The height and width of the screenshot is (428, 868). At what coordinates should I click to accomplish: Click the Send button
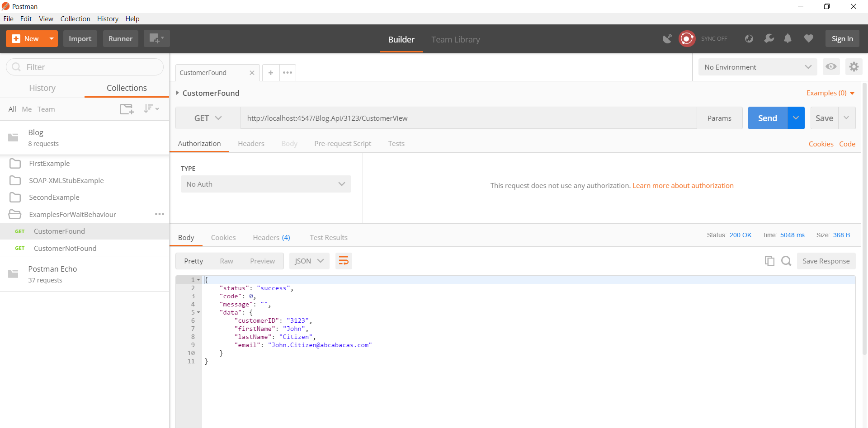click(768, 118)
